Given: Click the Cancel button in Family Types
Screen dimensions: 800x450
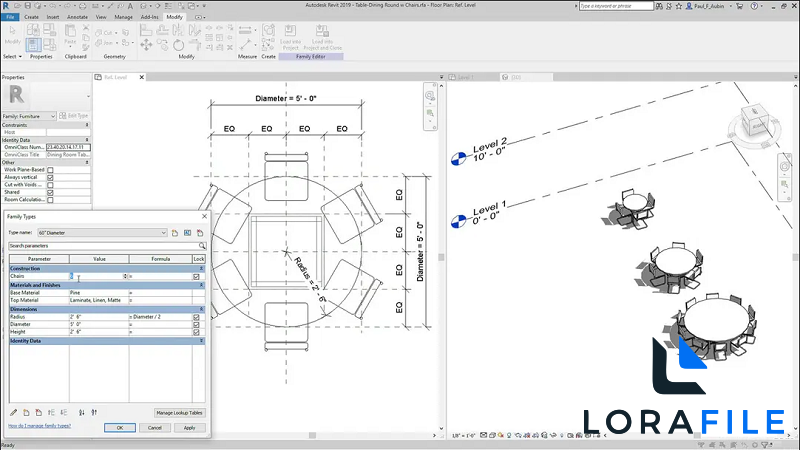Looking at the screenshot, I should tap(155, 428).
